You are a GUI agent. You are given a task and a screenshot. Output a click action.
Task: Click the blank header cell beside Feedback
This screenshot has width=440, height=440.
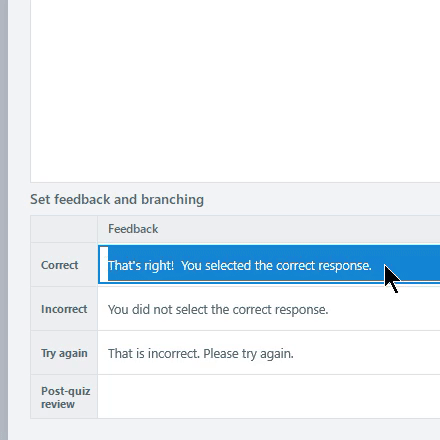click(64, 229)
